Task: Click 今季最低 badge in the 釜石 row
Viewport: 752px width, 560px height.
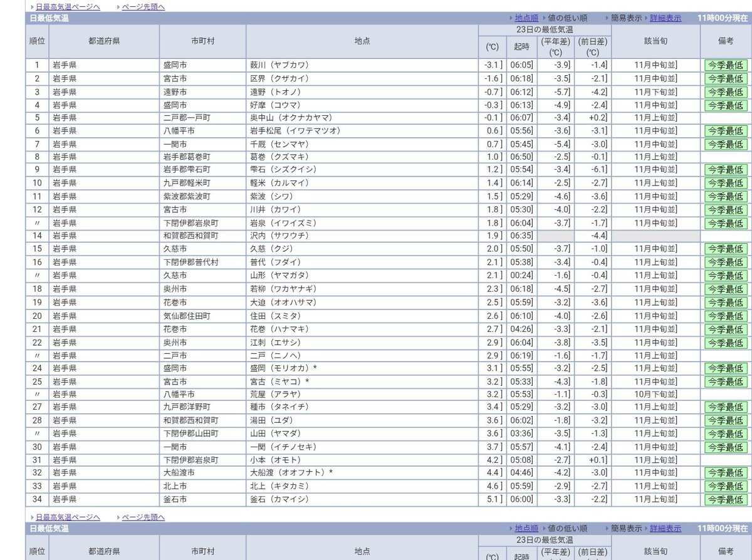Action: click(x=726, y=499)
